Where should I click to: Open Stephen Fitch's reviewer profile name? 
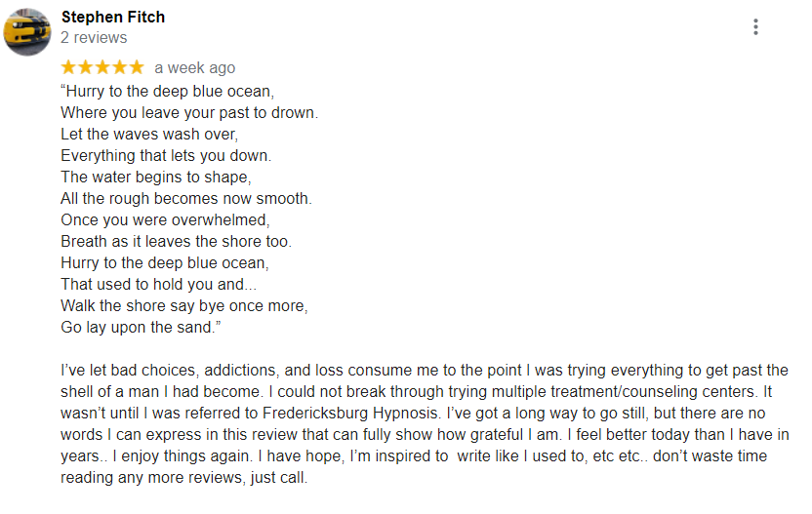(x=113, y=18)
